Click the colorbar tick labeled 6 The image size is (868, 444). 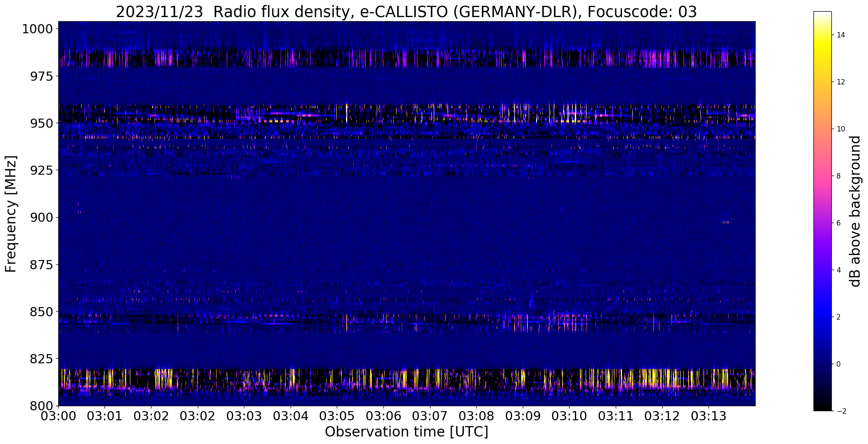[x=838, y=223]
